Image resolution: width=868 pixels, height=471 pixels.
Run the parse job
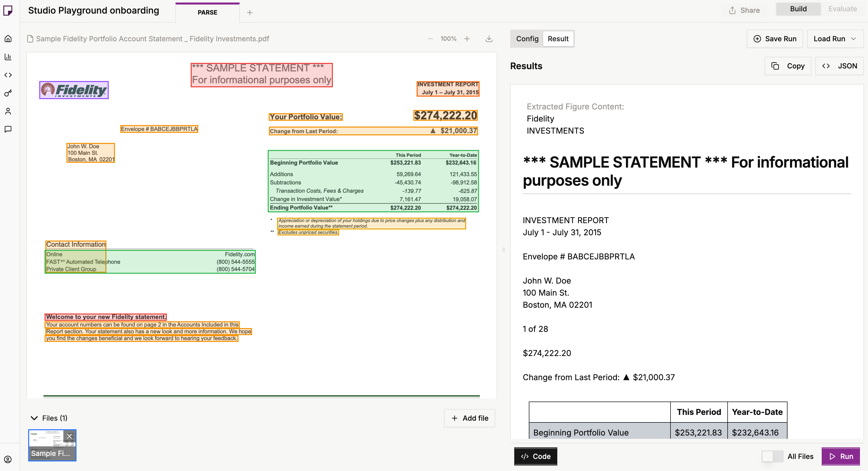pos(841,456)
